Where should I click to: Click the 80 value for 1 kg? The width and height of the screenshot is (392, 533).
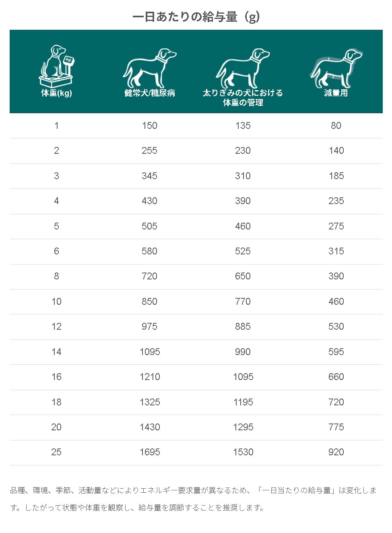(x=336, y=126)
